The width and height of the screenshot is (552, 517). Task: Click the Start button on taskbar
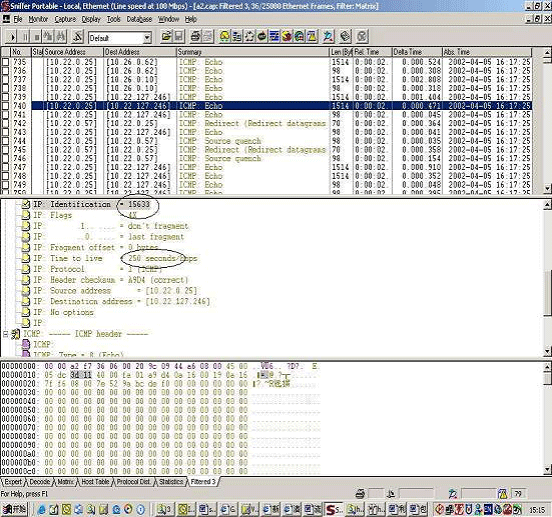tap(14, 509)
